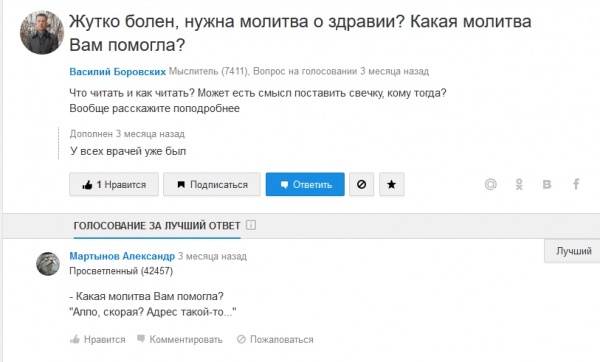Share via the Odnoklassniki icon
600x362 pixels.
point(519,184)
